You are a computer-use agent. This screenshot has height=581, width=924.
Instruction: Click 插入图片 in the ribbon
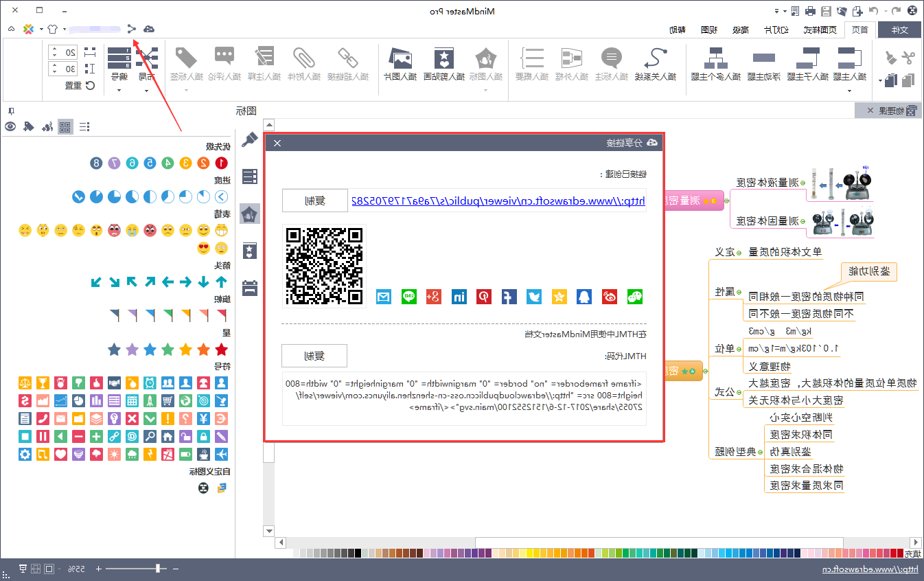[400, 65]
